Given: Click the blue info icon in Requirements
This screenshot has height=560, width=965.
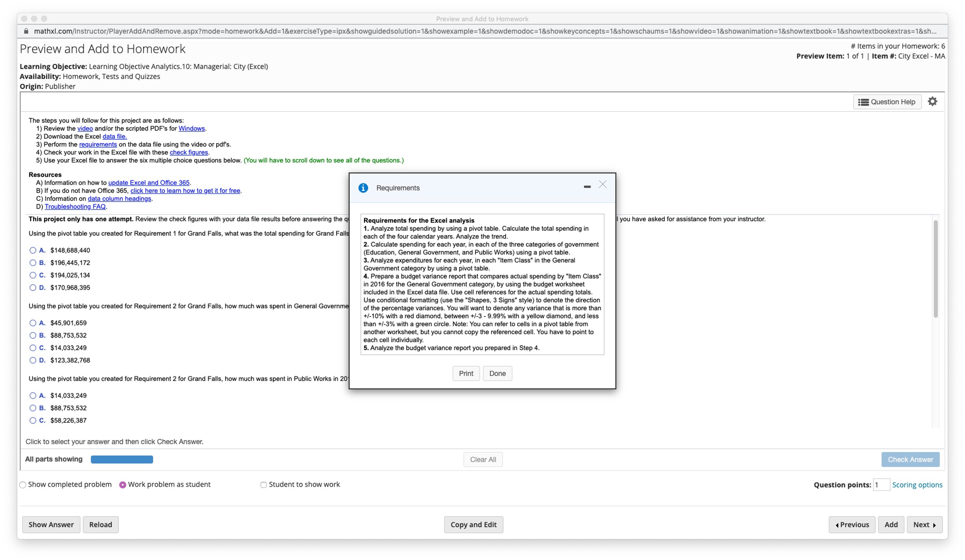Looking at the screenshot, I should pyautogui.click(x=363, y=188).
